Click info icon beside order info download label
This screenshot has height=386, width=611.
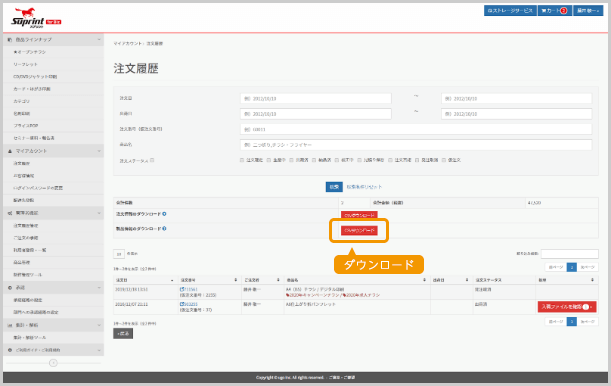click(x=164, y=214)
